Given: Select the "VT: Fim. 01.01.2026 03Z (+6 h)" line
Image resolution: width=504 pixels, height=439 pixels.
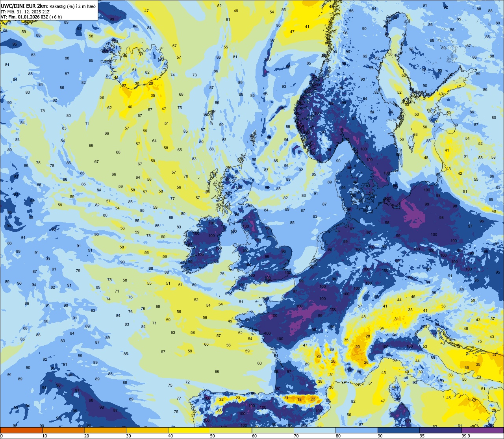Looking at the screenshot, I should [32, 17].
